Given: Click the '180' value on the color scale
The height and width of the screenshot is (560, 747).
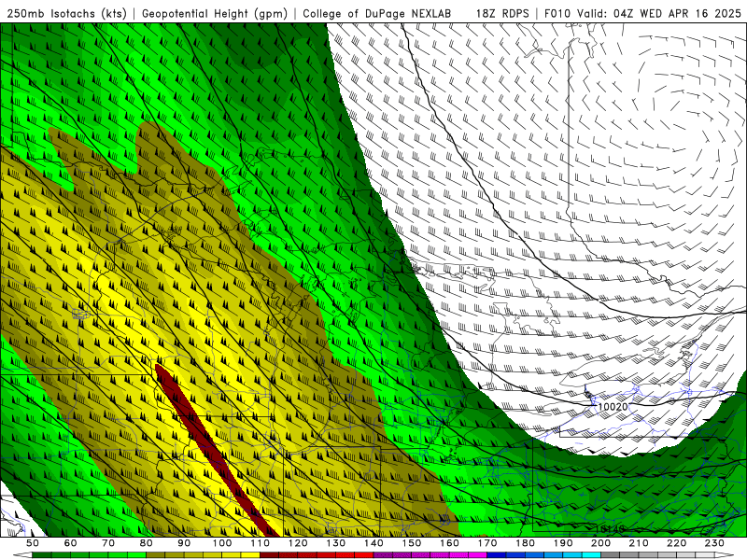Looking at the screenshot, I should point(526,543).
